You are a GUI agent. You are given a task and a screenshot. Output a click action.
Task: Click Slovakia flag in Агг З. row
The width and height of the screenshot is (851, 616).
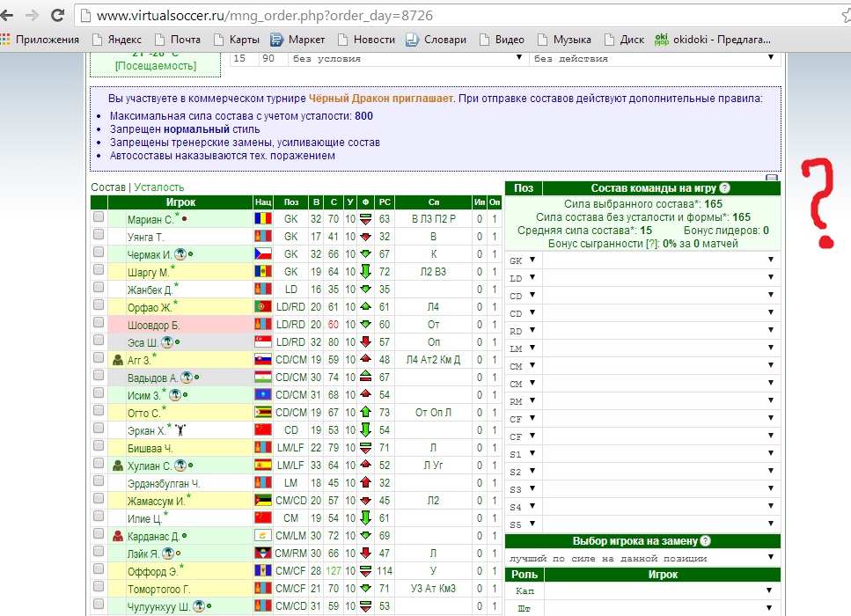[263, 359]
